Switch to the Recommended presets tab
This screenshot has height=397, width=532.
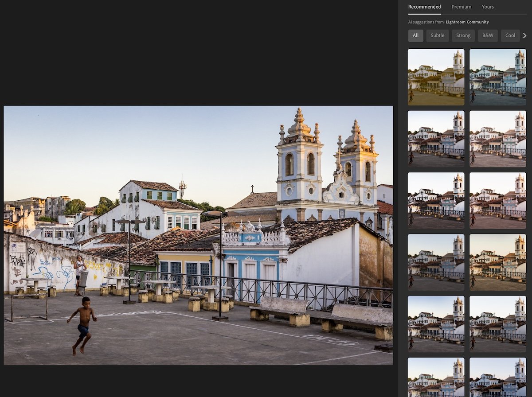tap(424, 7)
